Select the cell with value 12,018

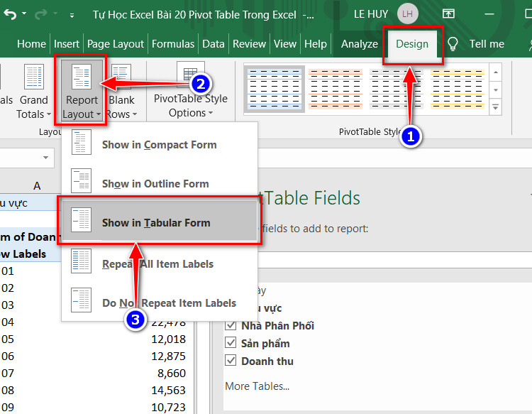pyautogui.click(x=168, y=339)
